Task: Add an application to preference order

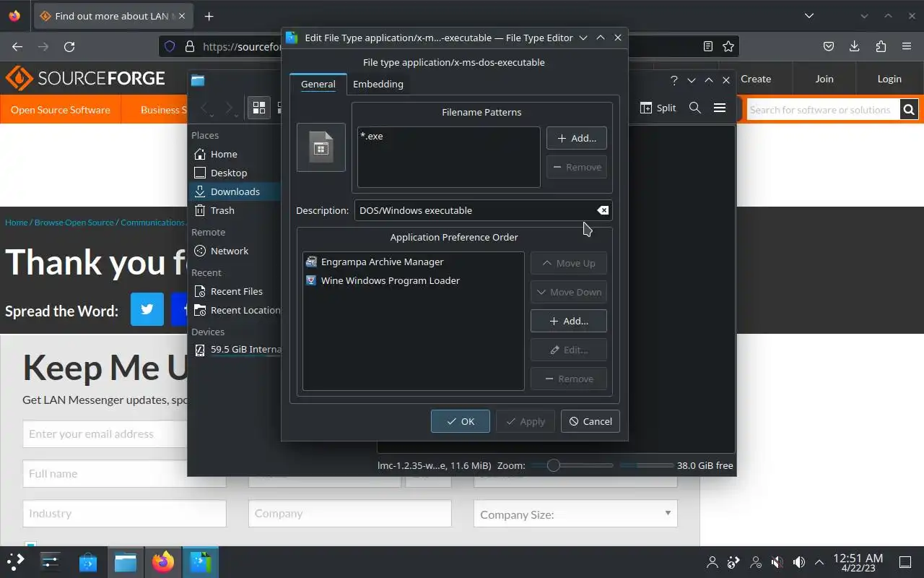Action: pos(568,321)
